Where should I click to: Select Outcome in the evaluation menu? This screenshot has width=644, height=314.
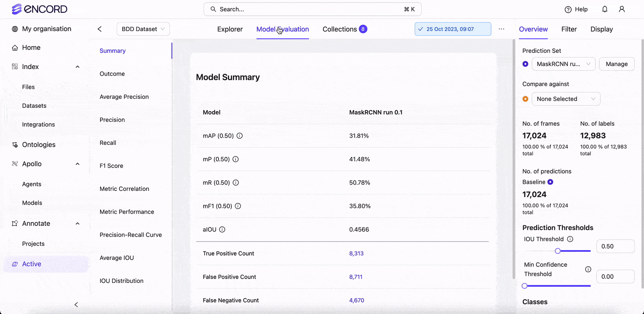coord(112,74)
